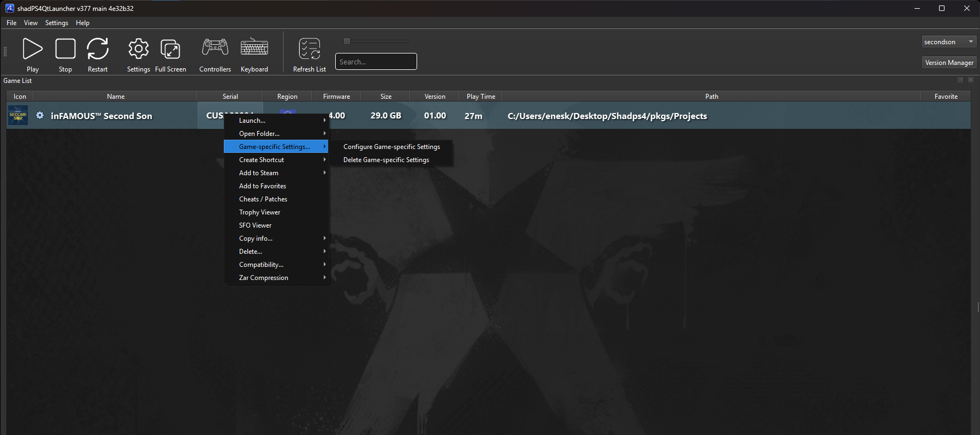This screenshot has height=435, width=980.
Task: Float the Game List dock panel
Action: [x=960, y=80]
